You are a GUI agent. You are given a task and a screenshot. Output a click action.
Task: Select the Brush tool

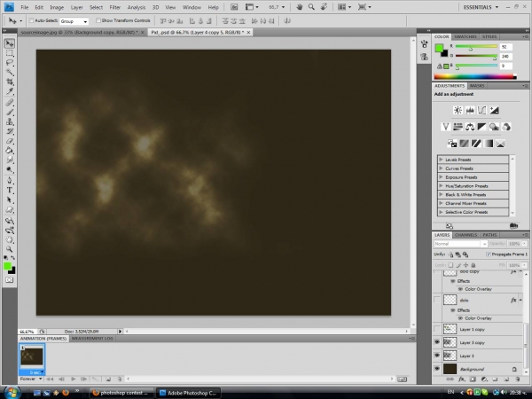click(10, 112)
